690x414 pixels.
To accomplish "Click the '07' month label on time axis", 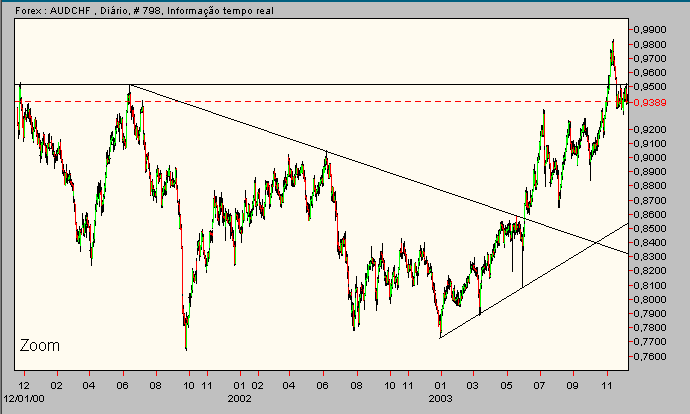I will click(x=540, y=386).
